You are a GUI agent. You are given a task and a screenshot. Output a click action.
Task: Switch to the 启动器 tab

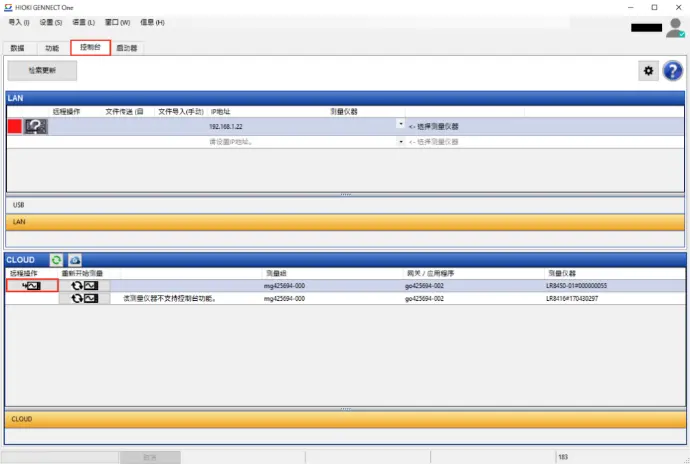coord(126,48)
